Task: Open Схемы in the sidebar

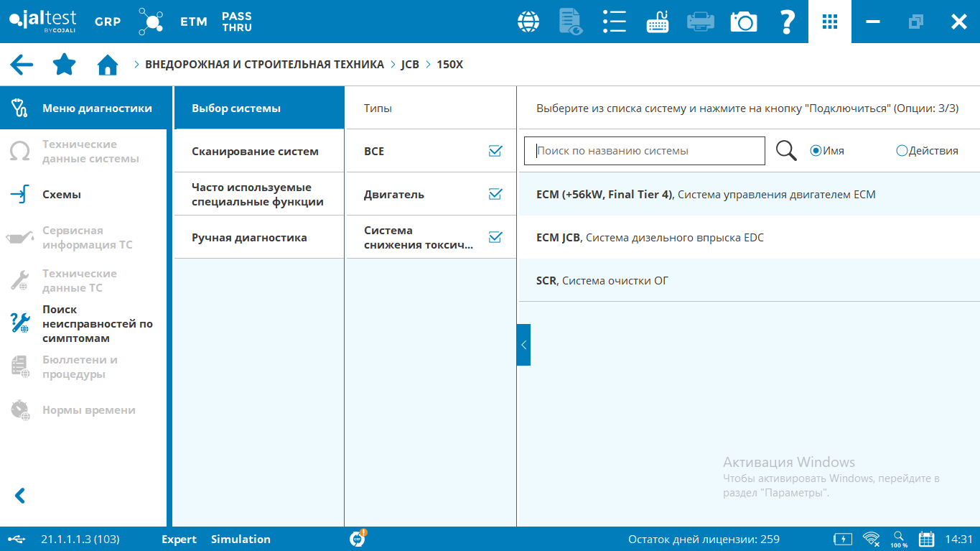Action: click(x=83, y=195)
